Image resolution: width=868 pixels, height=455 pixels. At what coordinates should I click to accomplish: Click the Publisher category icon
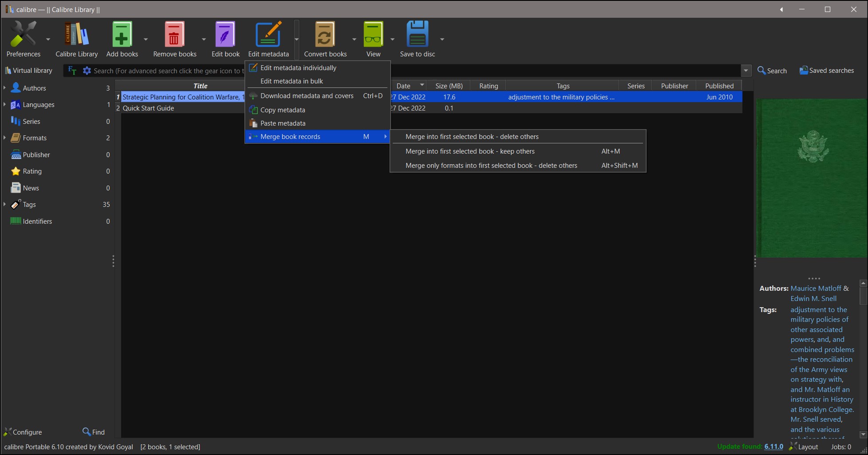coord(16,154)
